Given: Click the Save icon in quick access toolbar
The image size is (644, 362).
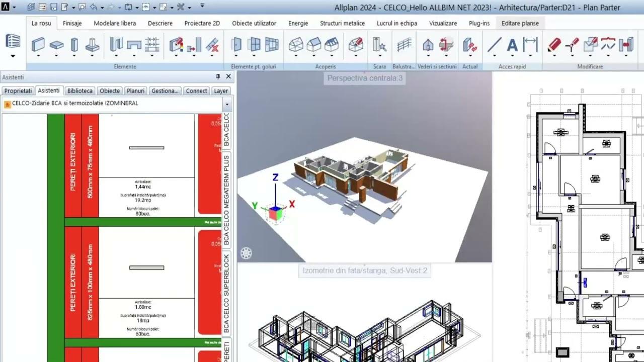Looking at the screenshot, I should coord(53,7).
